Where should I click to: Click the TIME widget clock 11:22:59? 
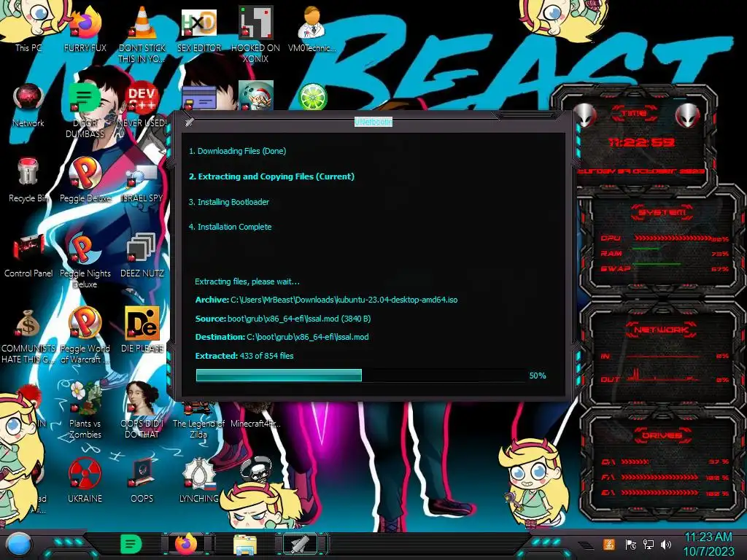(x=641, y=142)
